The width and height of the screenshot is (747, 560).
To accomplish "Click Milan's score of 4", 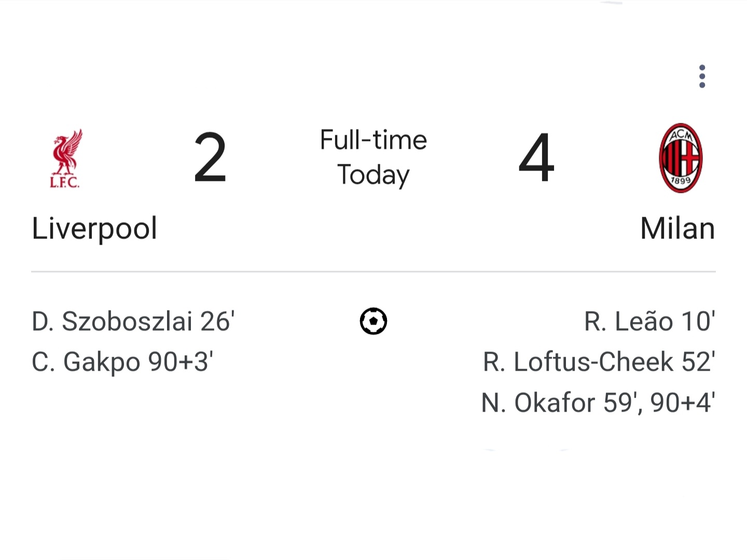I will tap(536, 158).
